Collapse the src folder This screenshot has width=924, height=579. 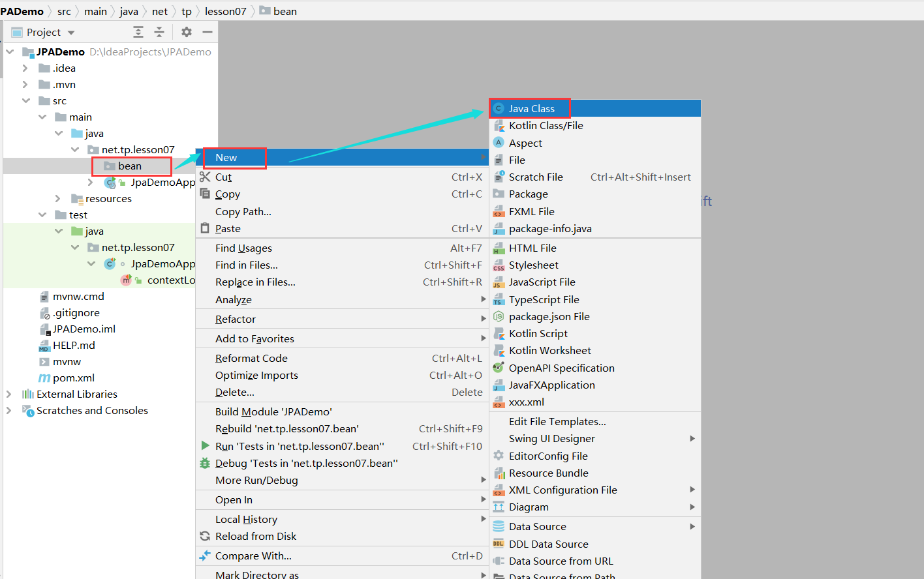coord(25,100)
